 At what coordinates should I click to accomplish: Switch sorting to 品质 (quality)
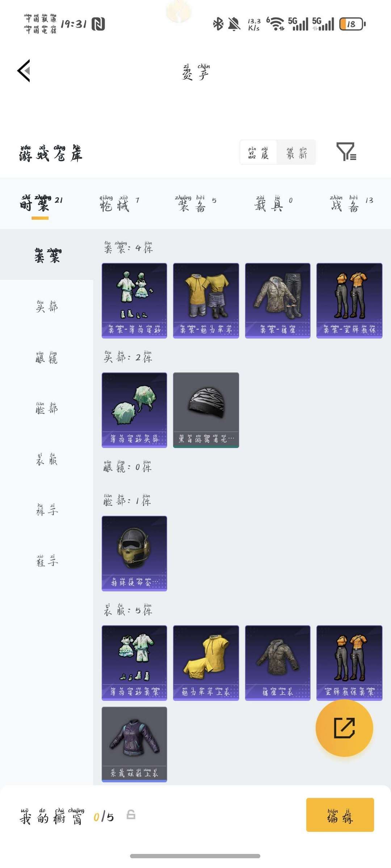[x=258, y=152]
